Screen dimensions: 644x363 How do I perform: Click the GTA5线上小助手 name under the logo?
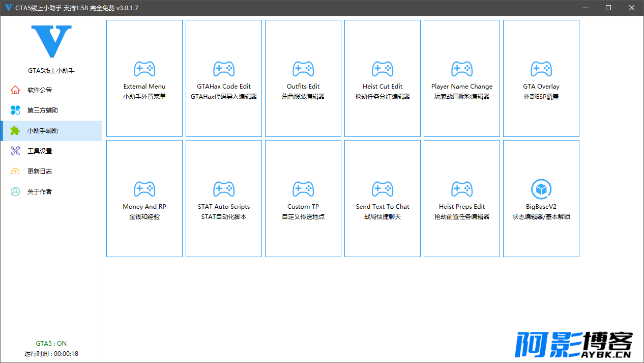(x=51, y=71)
